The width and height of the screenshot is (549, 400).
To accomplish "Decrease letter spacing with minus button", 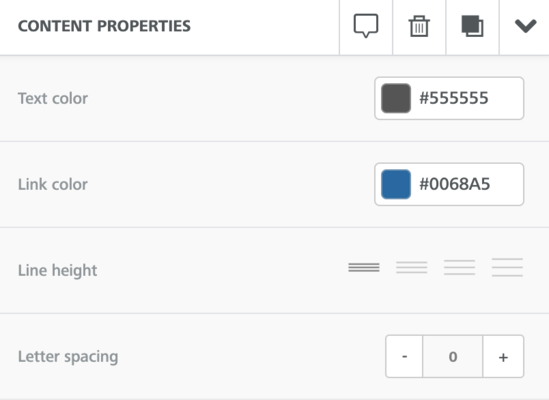I will click(x=404, y=357).
